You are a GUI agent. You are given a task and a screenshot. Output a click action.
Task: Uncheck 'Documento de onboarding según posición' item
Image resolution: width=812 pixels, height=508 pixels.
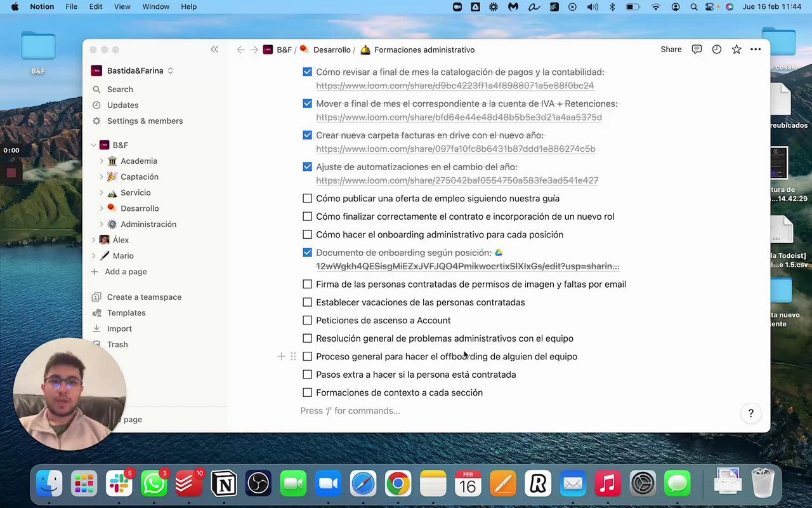pyautogui.click(x=308, y=253)
